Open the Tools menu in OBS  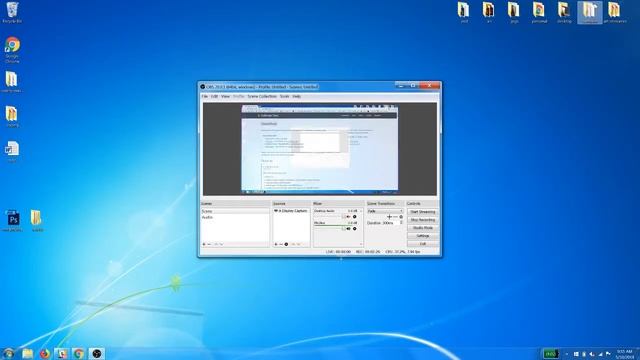[284, 97]
